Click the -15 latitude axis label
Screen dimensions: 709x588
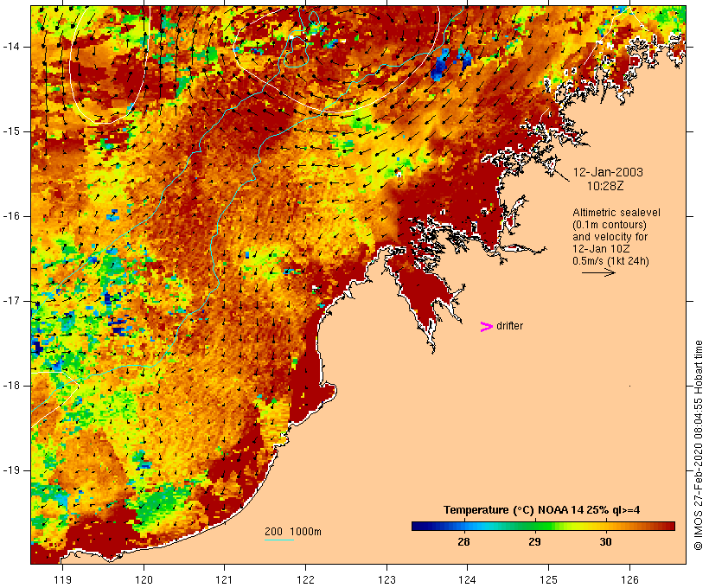click(x=11, y=131)
